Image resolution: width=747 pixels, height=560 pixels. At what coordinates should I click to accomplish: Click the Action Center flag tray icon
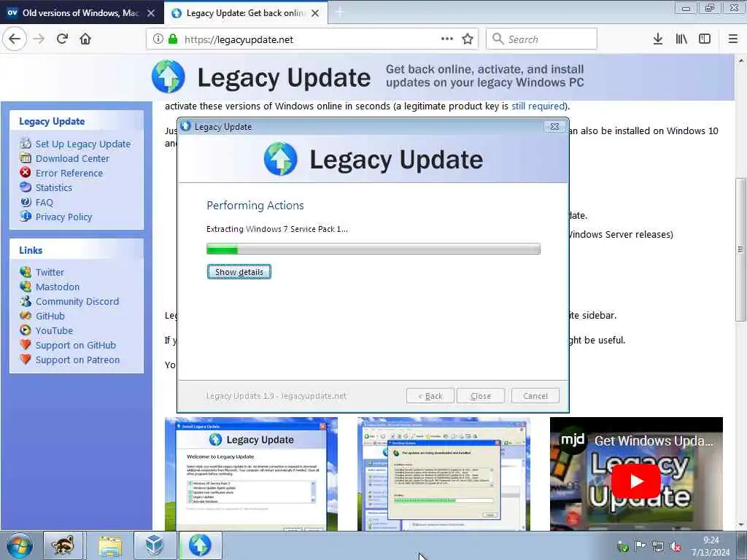coord(640,546)
